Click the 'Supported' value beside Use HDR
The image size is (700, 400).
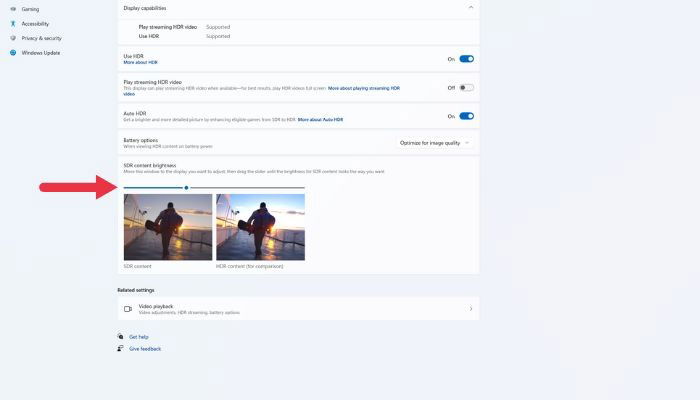click(x=218, y=36)
